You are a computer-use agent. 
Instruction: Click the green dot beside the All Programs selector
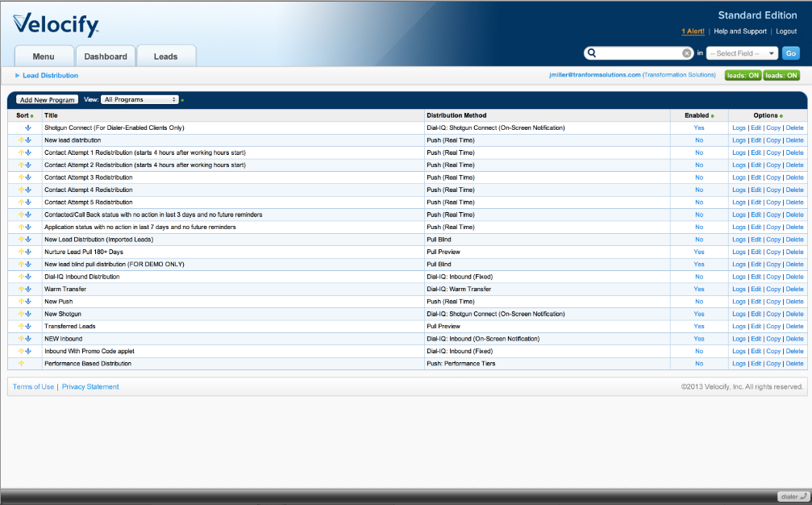pyautogui.click(x=184, y=100)
